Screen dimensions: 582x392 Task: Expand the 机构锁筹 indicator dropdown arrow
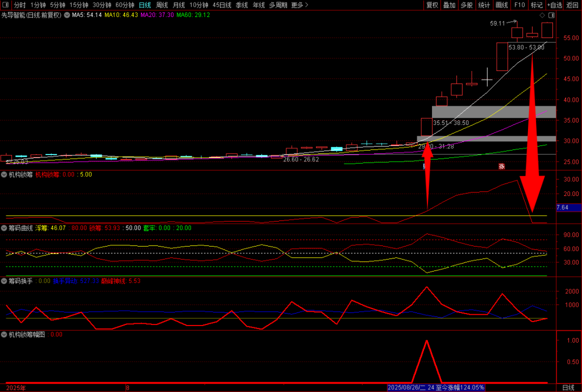[5, 174]
